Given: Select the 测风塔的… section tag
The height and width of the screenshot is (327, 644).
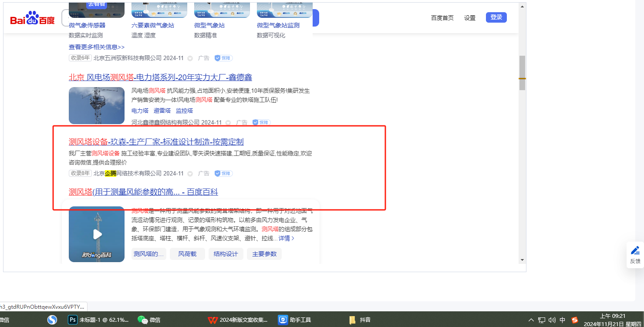Looking at the screenshot, I should click(x=149, y=254).
